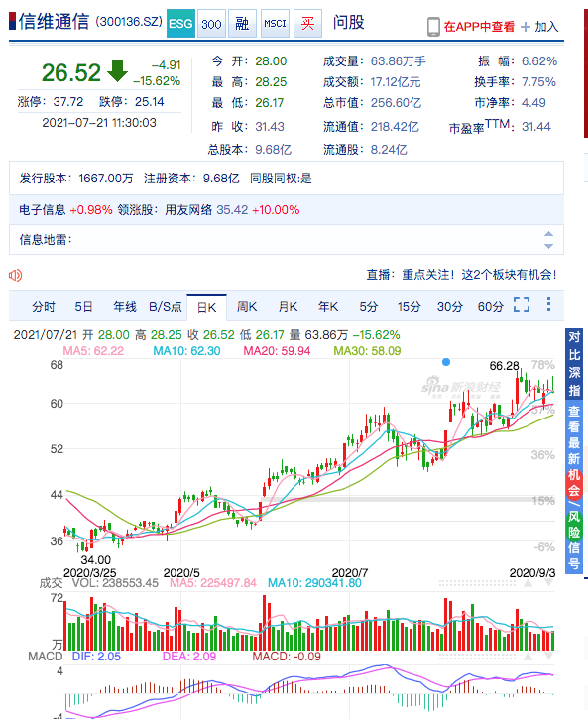
Task: Click the 融 margin trading badge
Action: [x=242, y=23]
